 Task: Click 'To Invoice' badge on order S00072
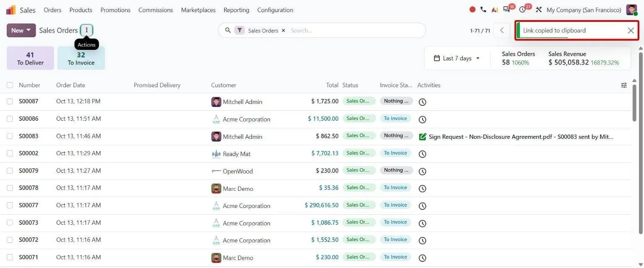coord(395,239)
